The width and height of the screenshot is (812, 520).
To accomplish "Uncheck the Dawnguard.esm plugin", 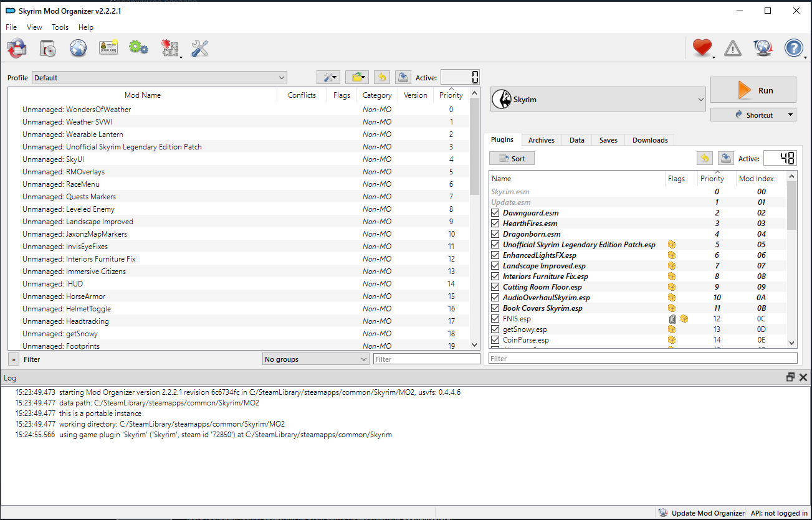I will pyautogui.click(x=495, y=213).
